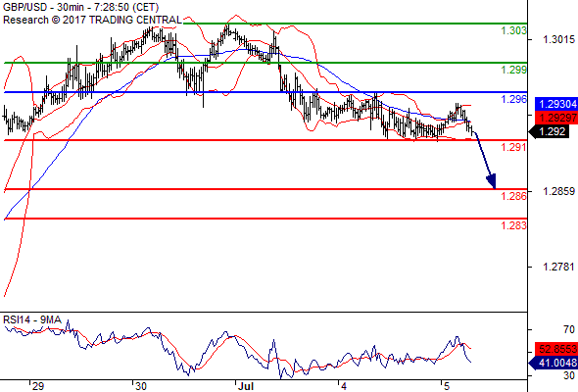Click the RSI 70 level label
This screenshot has width=578, height=392.
click(x=569, y=329)
